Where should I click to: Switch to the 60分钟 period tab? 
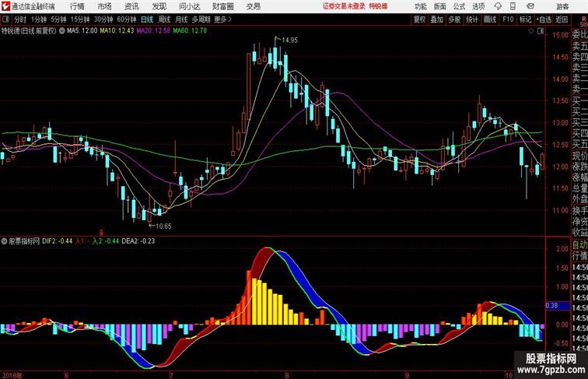(126, 19)
